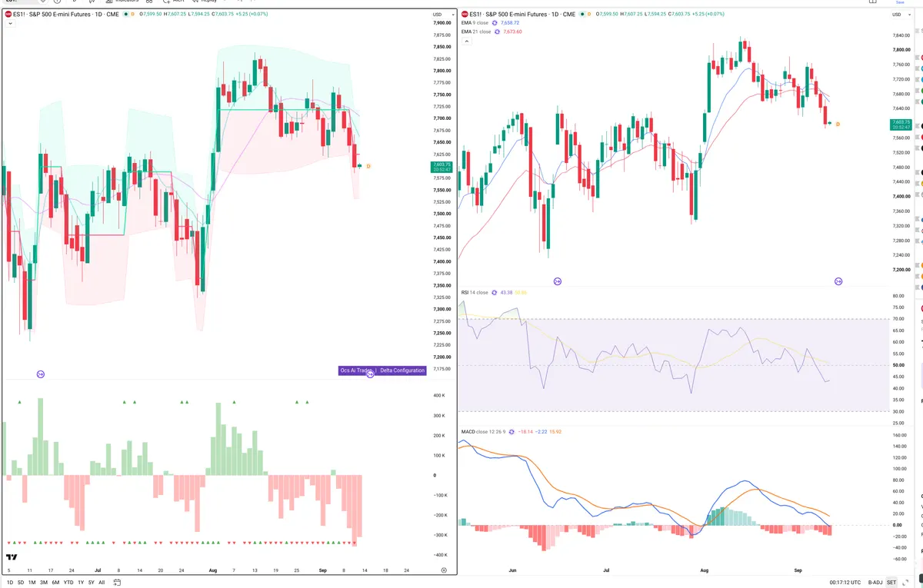Open symbol title of left ES1! chart
923x588 pixels.
(x=66, y=14)
